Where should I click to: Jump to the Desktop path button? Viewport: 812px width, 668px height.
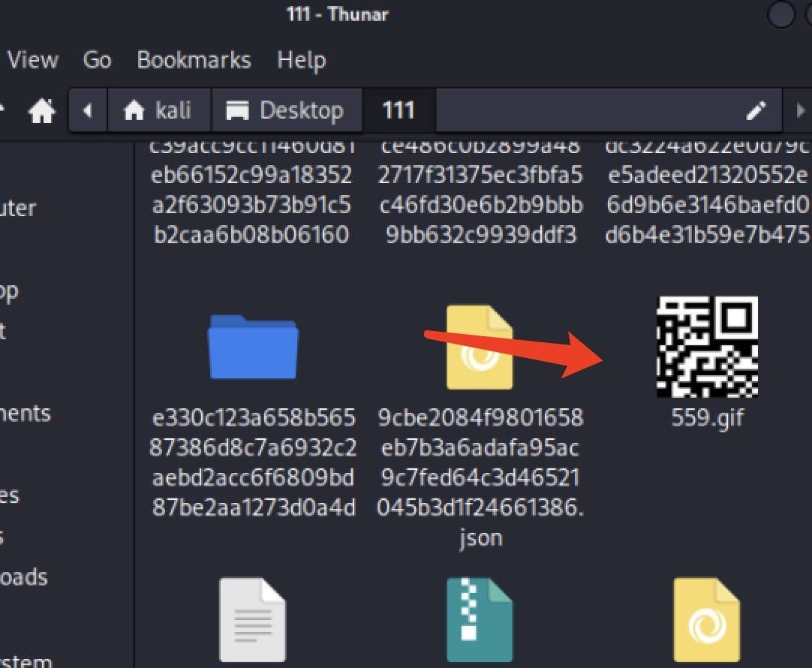point(287,110)
